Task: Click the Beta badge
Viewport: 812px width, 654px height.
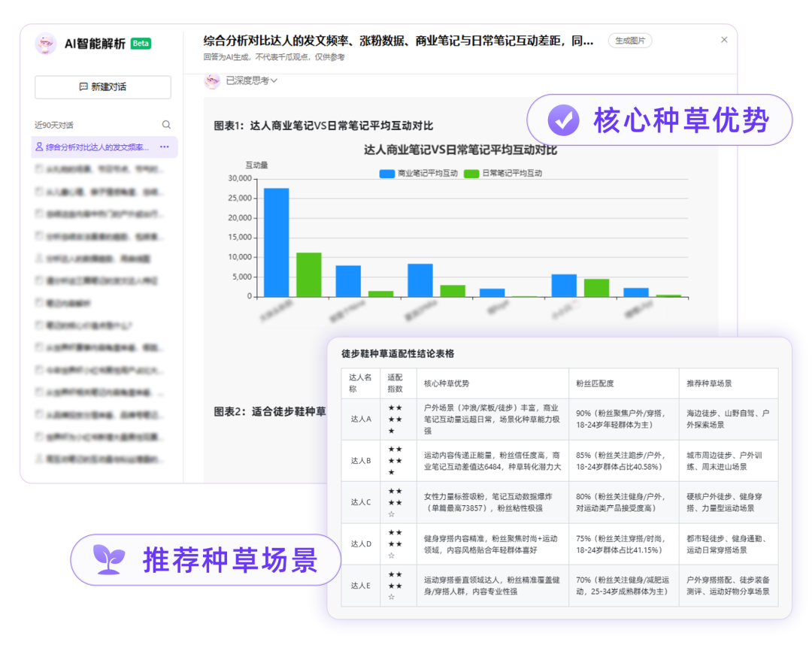Action: click(141, 44)
